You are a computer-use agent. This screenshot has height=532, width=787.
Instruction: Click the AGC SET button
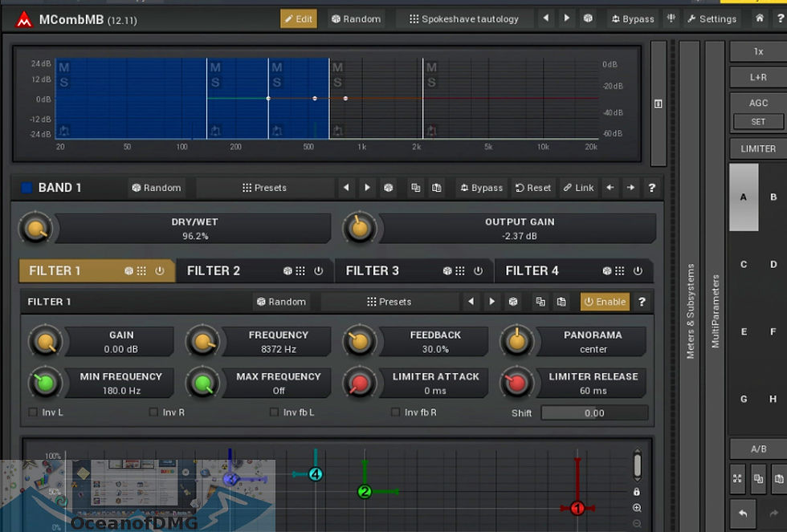758,122
